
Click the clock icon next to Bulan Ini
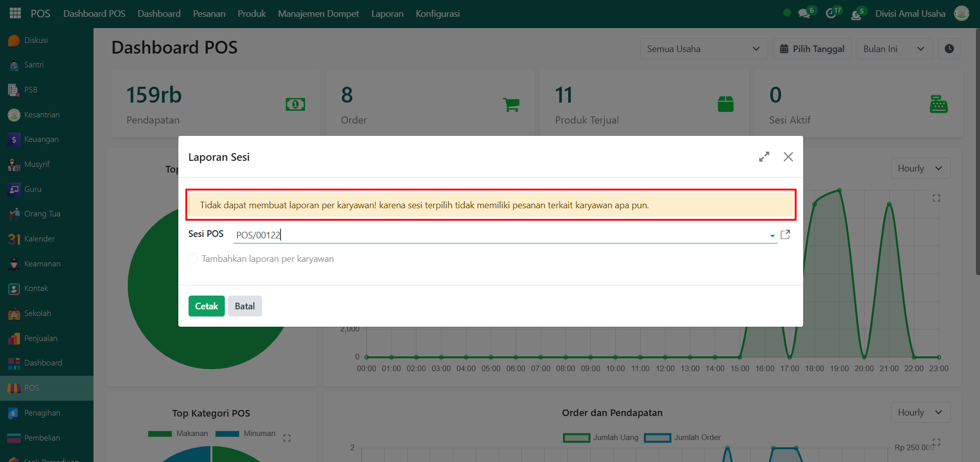point(949,49)
